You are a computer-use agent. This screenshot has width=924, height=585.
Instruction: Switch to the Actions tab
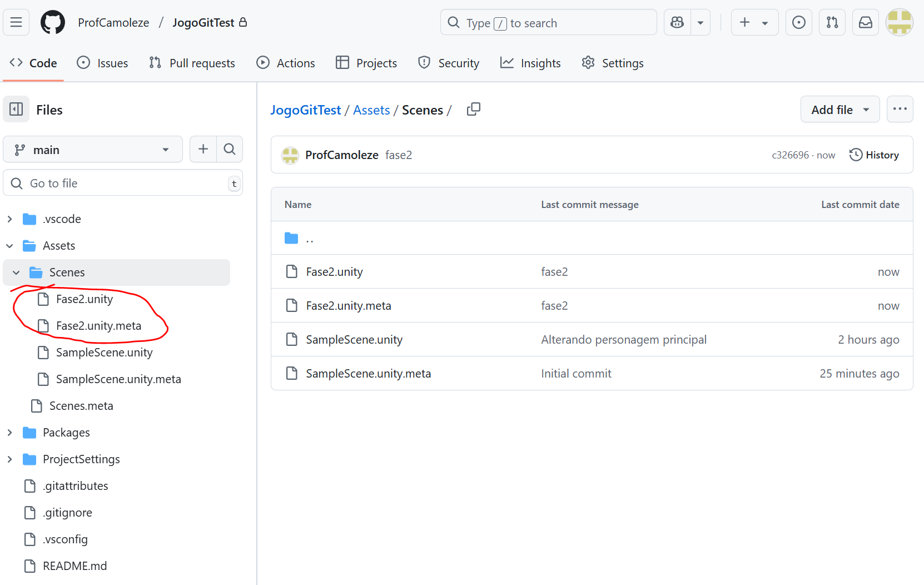click(286, 63)
